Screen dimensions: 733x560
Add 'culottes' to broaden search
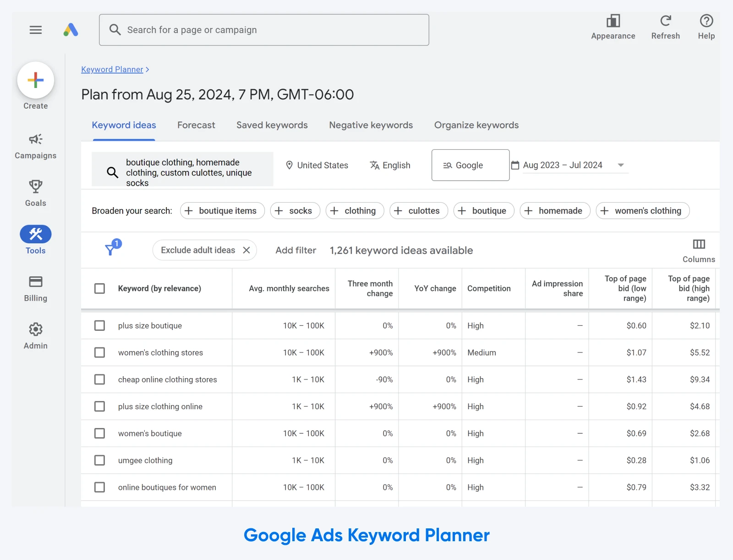coord(419,211)
